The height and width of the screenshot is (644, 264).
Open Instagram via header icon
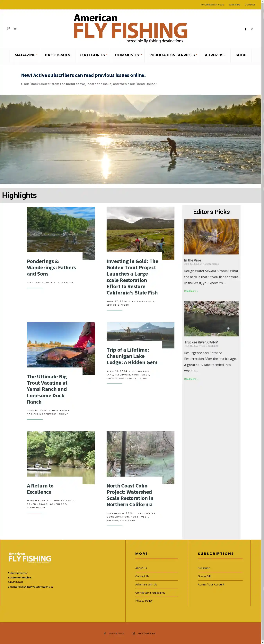tap(252, 29)
